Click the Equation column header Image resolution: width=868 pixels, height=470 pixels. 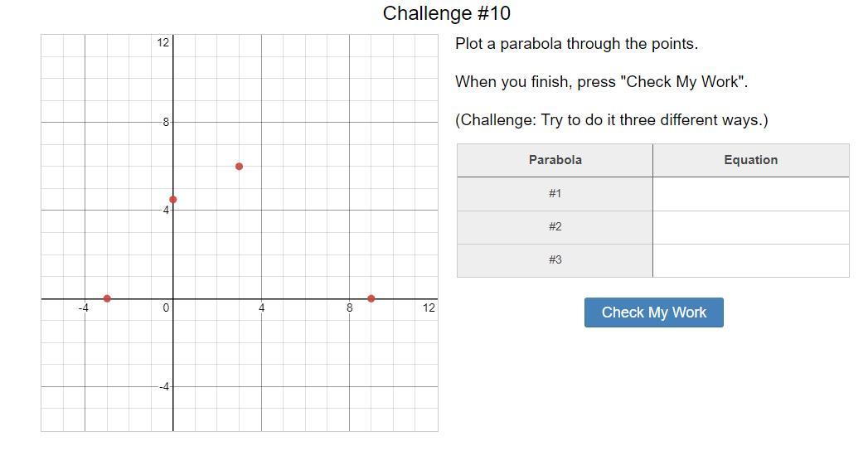(750, 160)
